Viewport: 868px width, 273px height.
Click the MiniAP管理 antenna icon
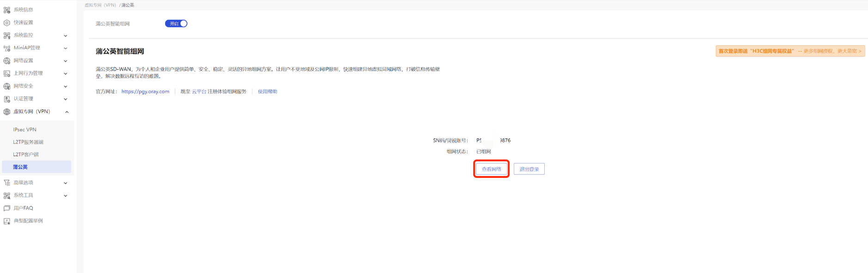[7, 48]
